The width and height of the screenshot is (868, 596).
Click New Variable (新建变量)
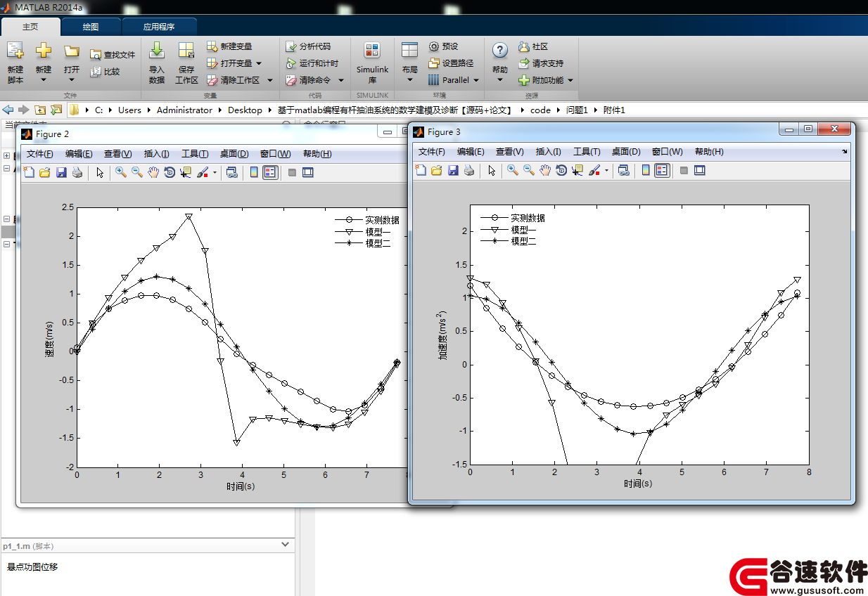click(229, 46)
